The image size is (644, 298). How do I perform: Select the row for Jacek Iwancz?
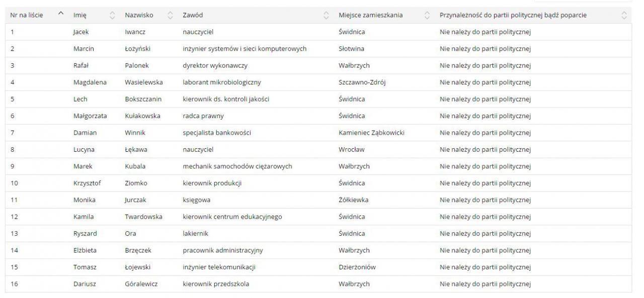click(x=318, y=32)
